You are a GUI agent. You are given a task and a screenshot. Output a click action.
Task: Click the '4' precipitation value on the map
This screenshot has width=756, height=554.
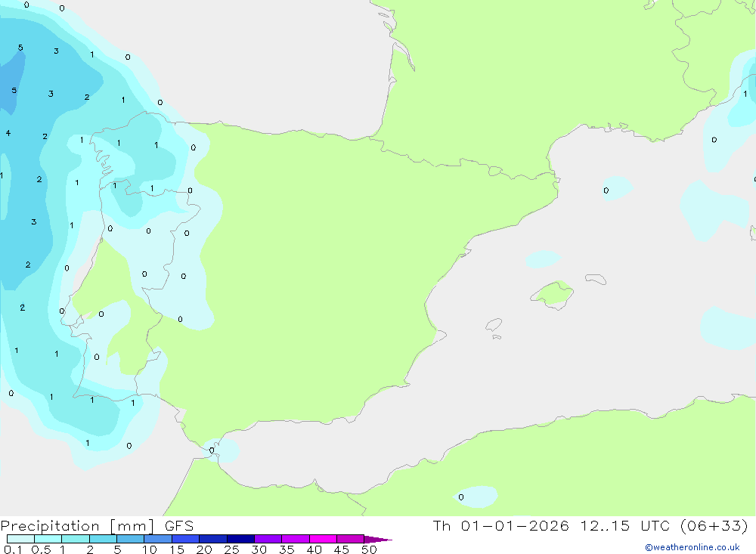click(x=8, y=133)
